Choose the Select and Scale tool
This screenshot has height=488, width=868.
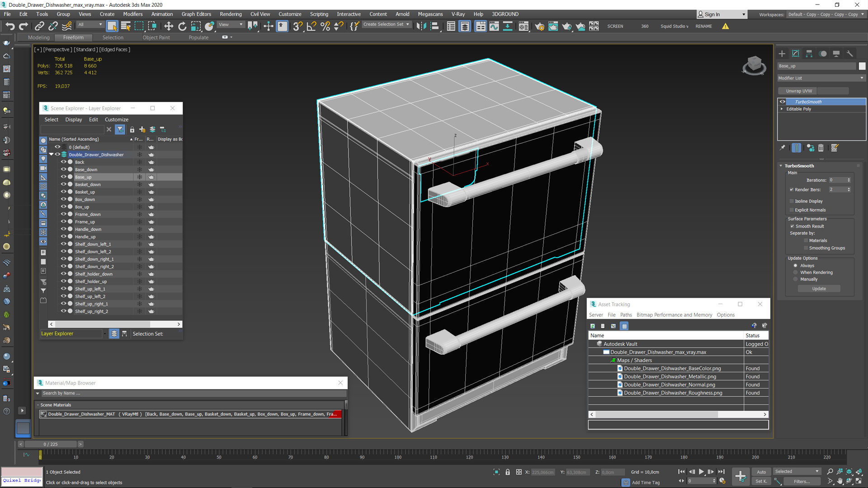click(196, 26)
